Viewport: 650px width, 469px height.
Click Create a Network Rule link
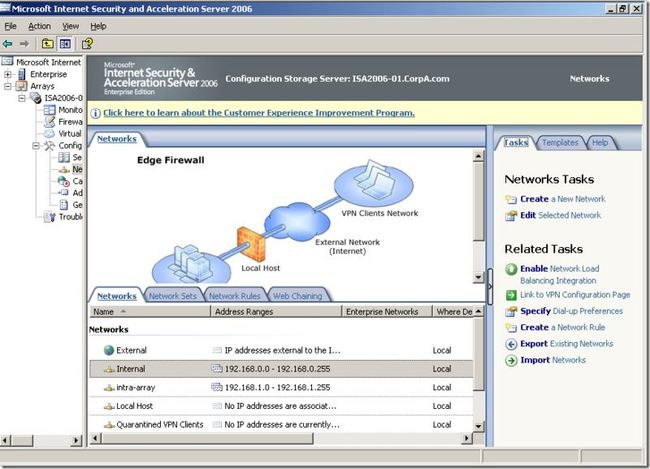pos(563,327)
